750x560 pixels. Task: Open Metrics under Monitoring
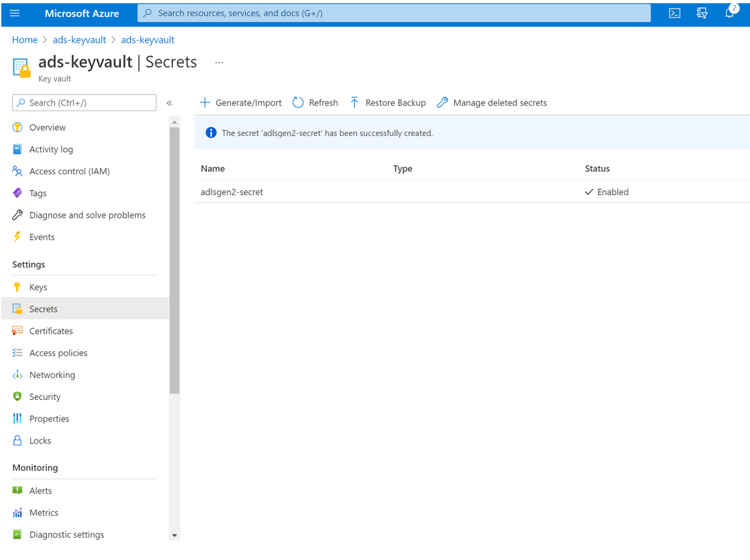[44, 513]
